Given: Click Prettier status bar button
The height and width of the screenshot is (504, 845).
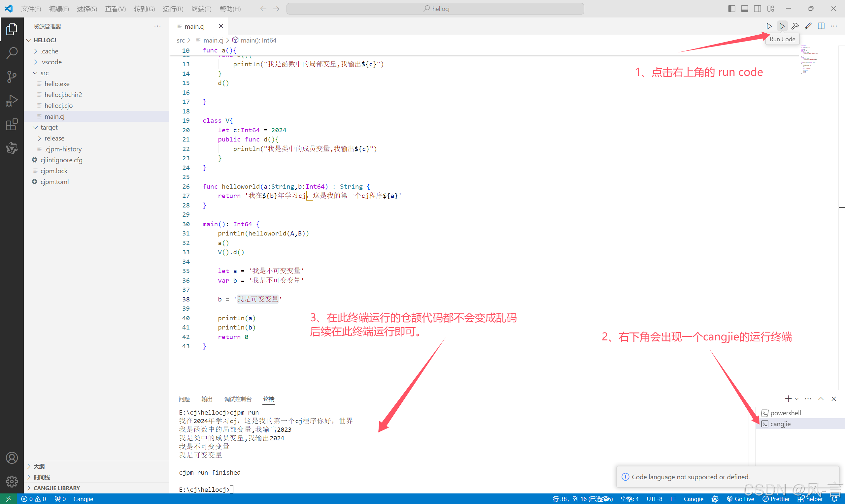Looking at the screenshot, I should point(776,499).
